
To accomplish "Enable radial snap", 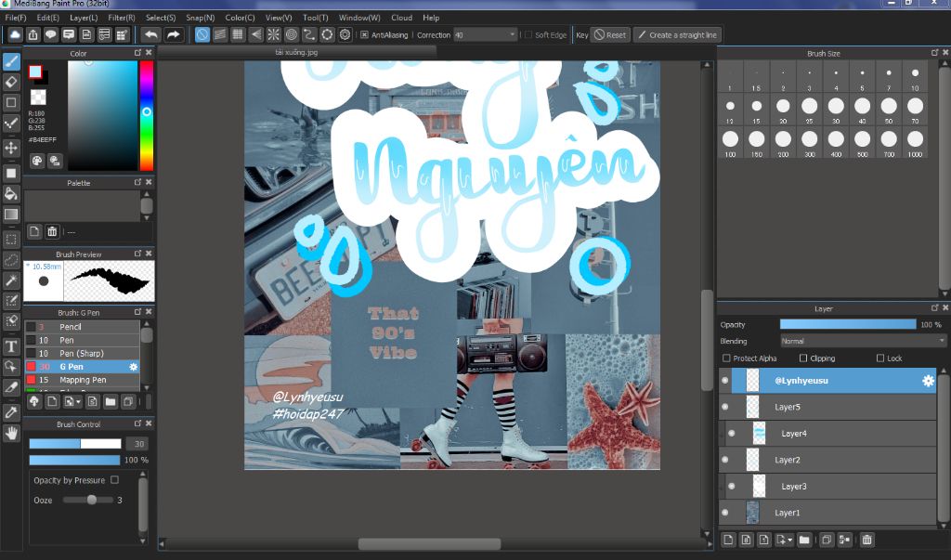I will tap(274, 35).
